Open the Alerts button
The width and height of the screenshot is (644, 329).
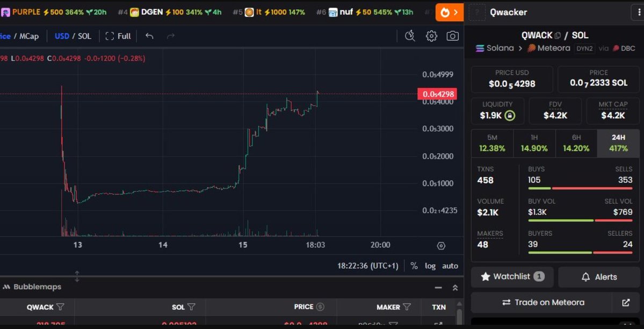click(x=599, y=277)
